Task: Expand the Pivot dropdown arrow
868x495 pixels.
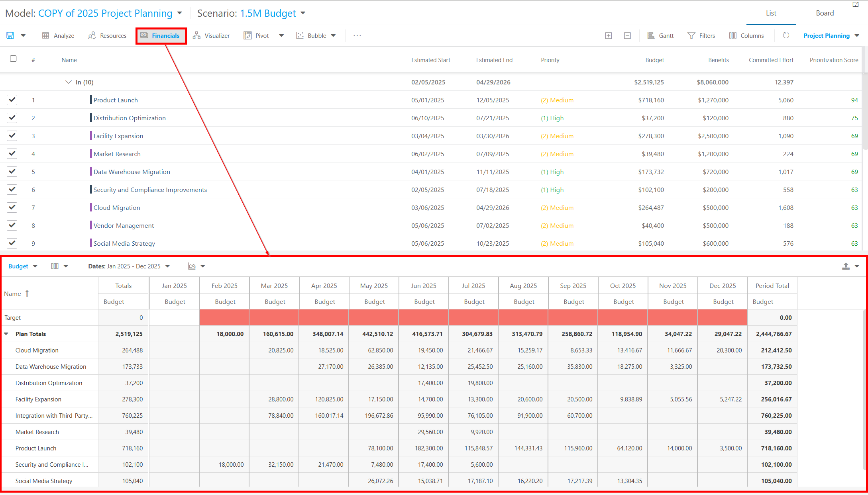Action: (x=281, y=35)
